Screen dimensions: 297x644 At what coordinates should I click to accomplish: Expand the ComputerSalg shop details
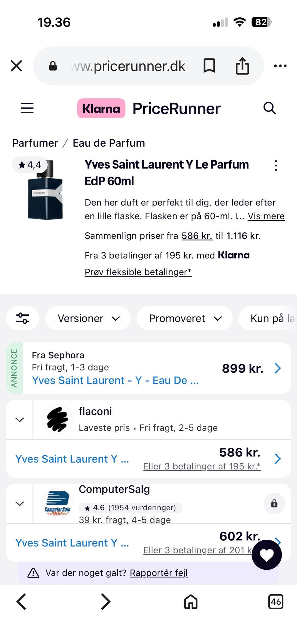click(19, 504)
